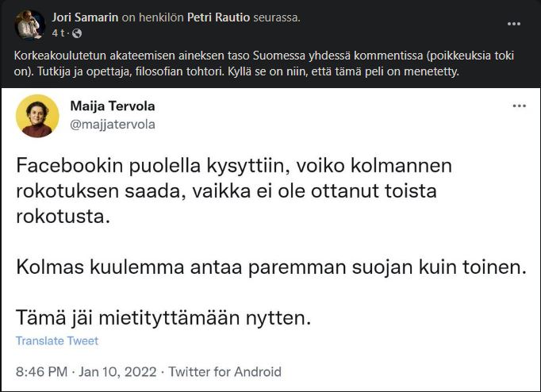The width and height of the screenshot is (541, 392).
Task: Click the "4 t" post timestamp
Action: coord(57,34)
